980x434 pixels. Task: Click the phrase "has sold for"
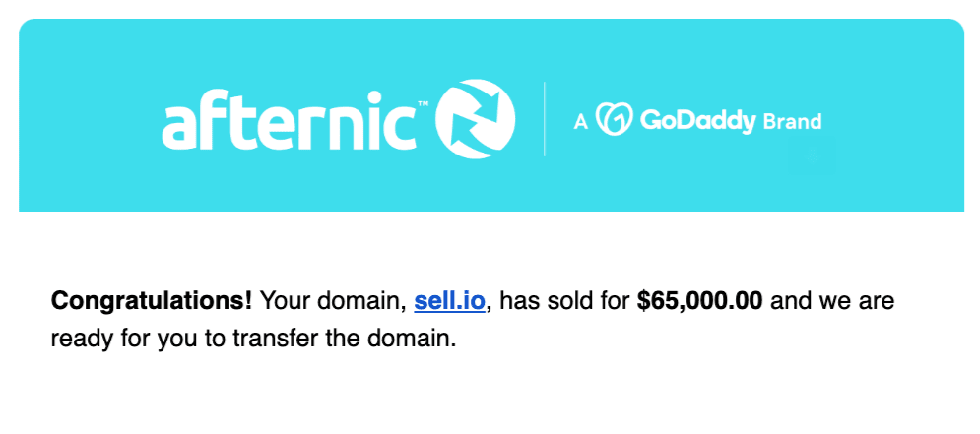click(565, 301)
